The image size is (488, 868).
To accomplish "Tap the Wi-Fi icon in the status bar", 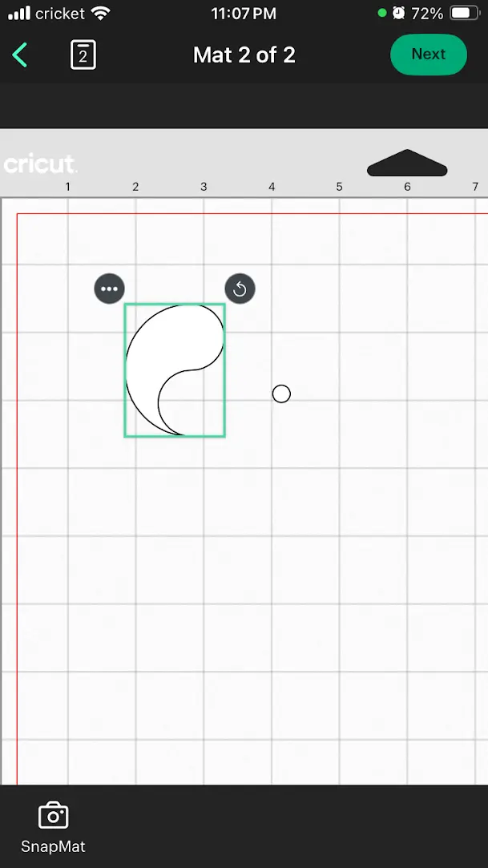I will [101, 14].
